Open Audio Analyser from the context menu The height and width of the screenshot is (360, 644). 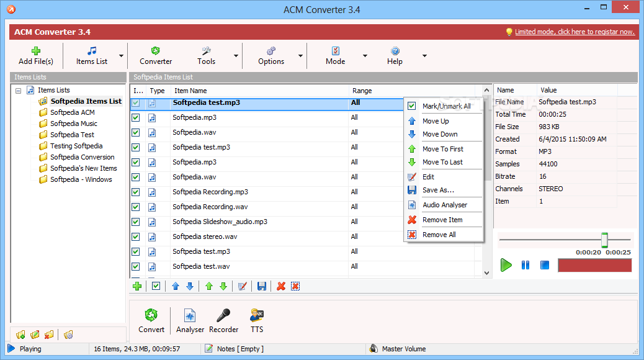444,205
